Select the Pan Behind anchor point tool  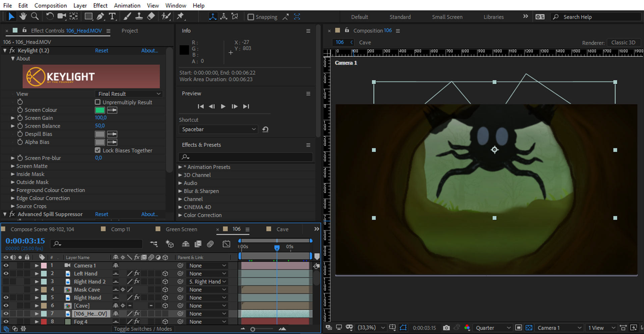(x=73, y=16)
